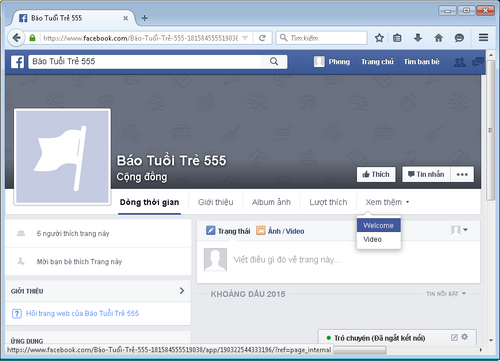The height and width of the screenshot is (361, 500).
Task: Bookmark this page with the star icon
Action: click(x=379, y=38)
